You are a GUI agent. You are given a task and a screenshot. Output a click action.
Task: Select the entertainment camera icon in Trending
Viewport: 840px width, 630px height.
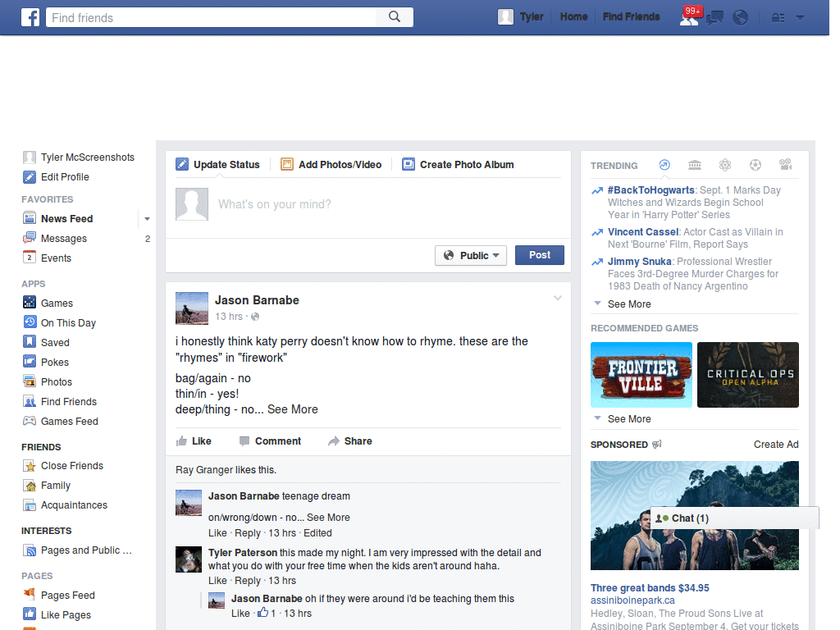tap(785, 165)
